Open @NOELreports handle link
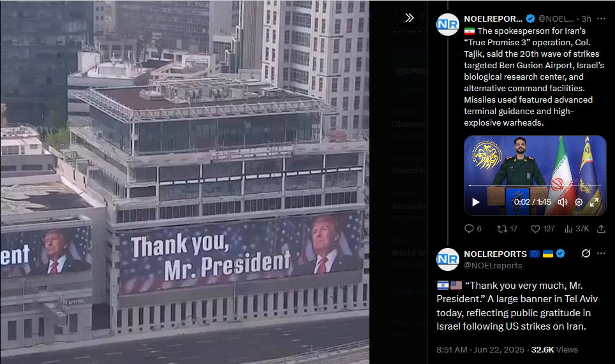 coord(493,266)
